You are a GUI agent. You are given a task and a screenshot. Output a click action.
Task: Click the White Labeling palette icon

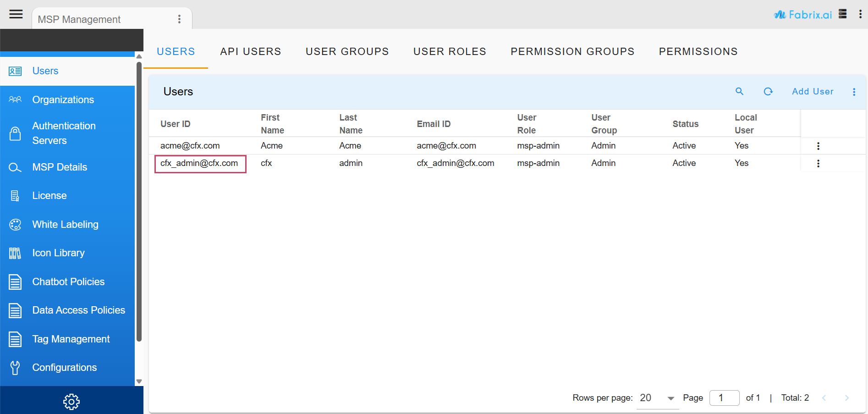tap(15, 224)
